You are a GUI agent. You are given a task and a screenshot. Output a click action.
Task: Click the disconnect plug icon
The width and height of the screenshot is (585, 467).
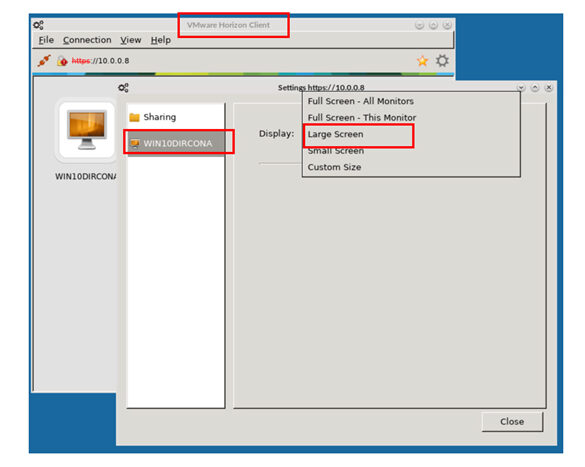[44, 60]
